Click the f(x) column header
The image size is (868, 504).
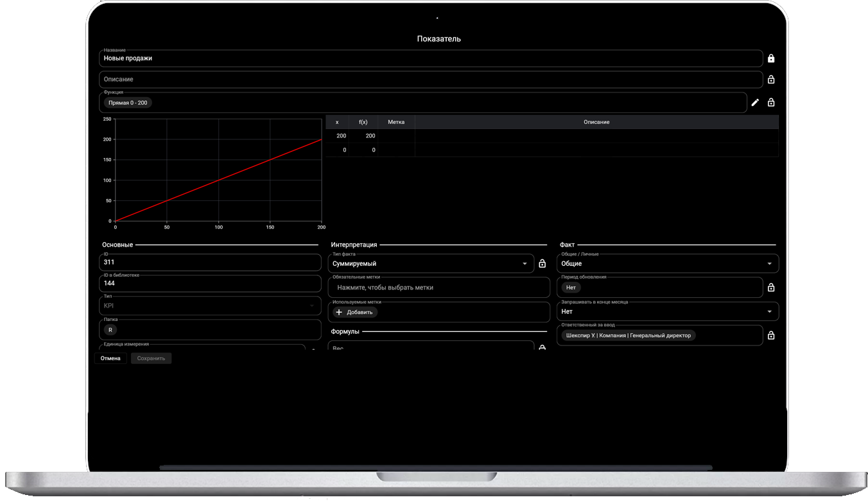point(363,122)
